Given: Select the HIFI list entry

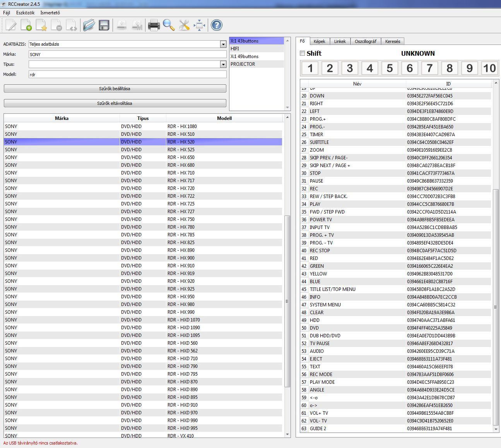Looking at the screenshot, I should coord(257,49).
